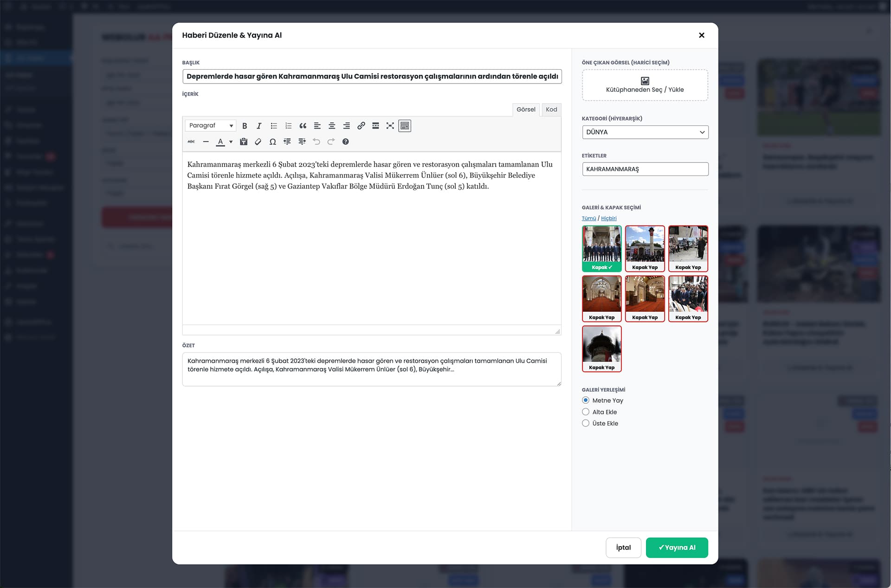Image resolution: width=891 pixels, height=588 pixels.
Task: Publish with the Yayına Al button
Action: (x=677, y=548)
